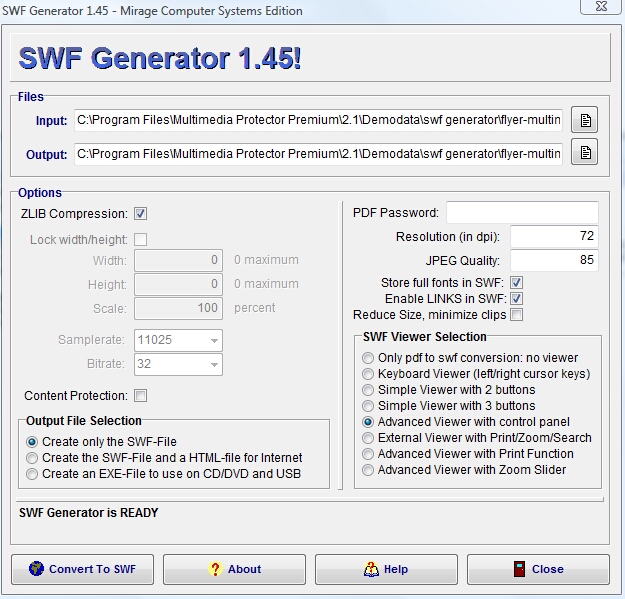The height and width of the screenshot is (599, 625).
Task: Pick External Viewer with Print/Zoom/Search
Action: [369, 438]
